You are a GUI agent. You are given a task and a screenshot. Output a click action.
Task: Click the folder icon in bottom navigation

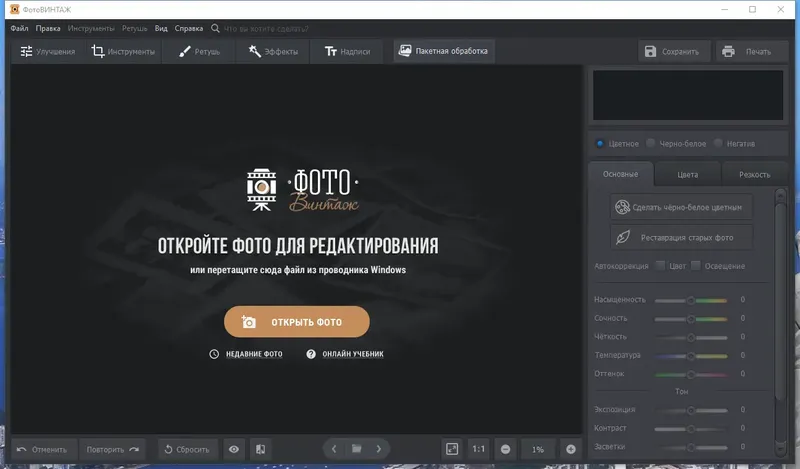357,449
